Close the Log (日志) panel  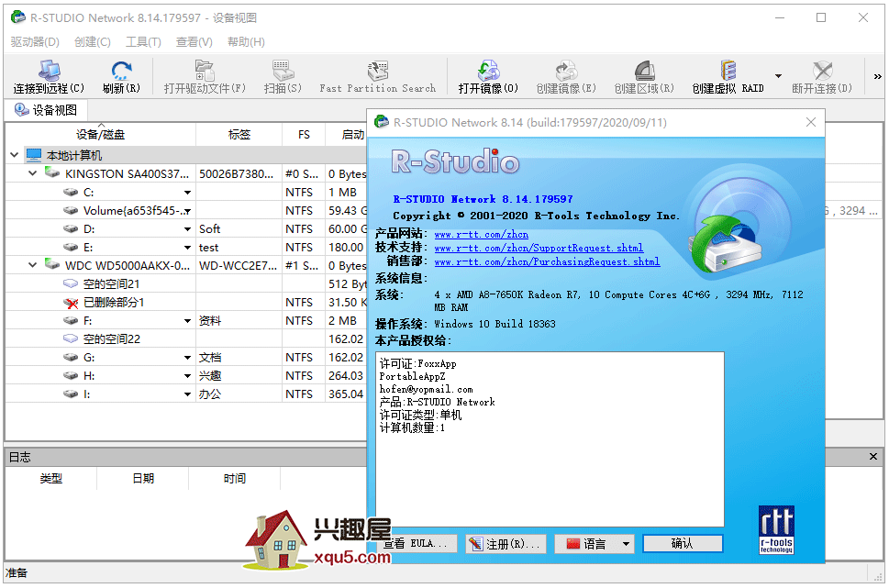pyautogui.click(x=873, y=457)
